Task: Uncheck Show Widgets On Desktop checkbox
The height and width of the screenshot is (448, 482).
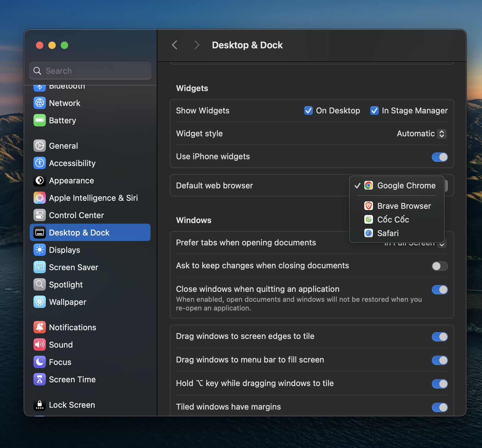Action: [308, 111]
